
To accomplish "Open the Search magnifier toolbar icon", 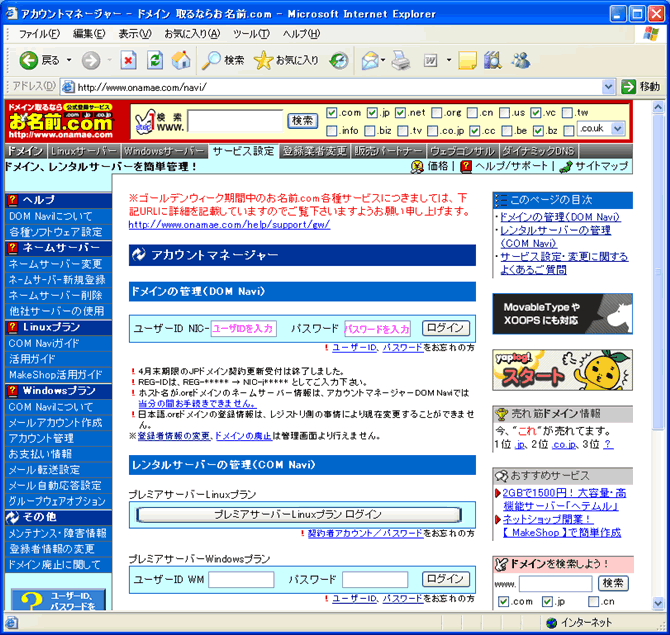I will click(211, 60).
